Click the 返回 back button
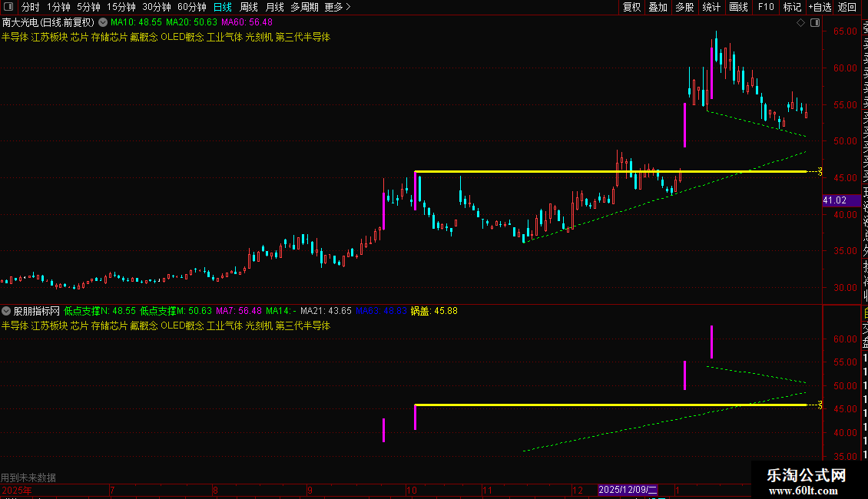 tap(847, 7)
